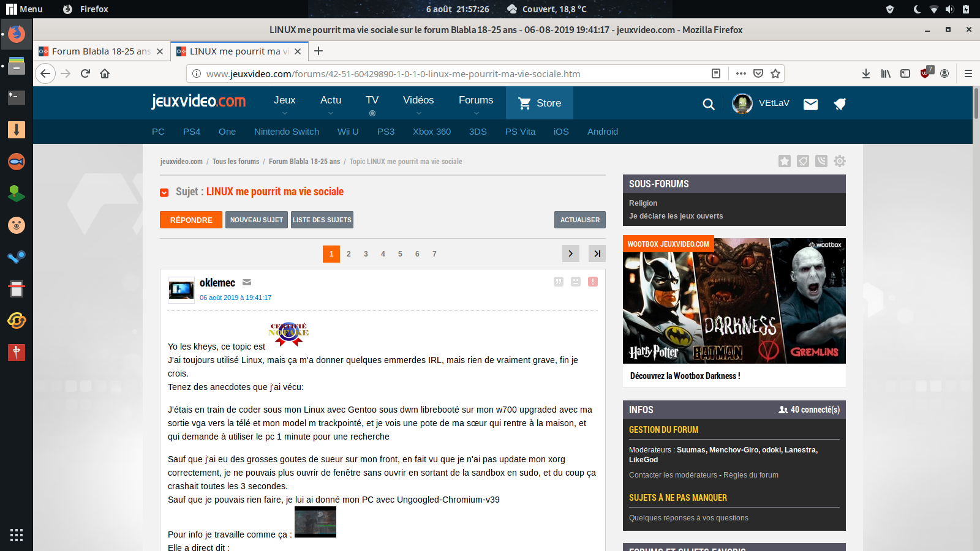
Task: Open private messages envelope in site header
Action: tap(810, 104)
